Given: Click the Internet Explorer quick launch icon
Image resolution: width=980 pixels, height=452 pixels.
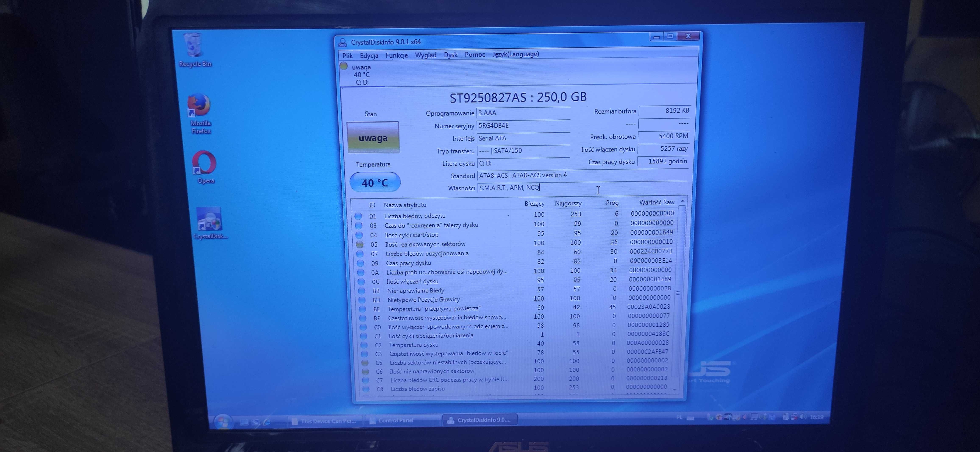Looking at the screenshot, I should pyautogui.click(x=267, y=421).
